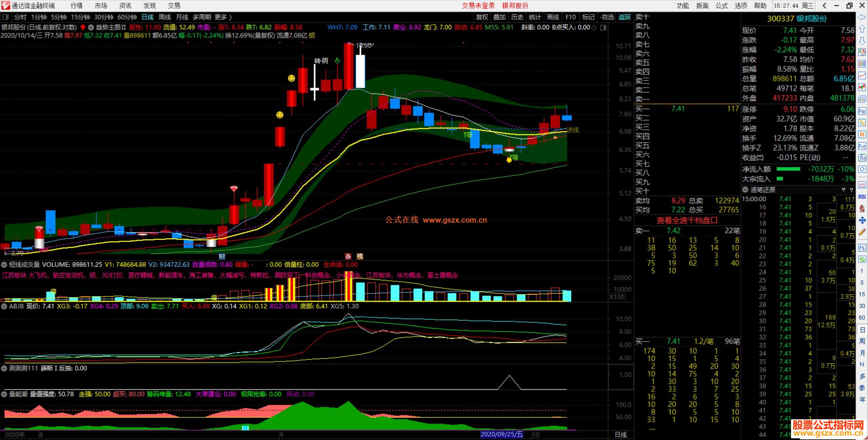
Task: Toggle the 日 daily period button in sidebar
Action: point(862,330)
